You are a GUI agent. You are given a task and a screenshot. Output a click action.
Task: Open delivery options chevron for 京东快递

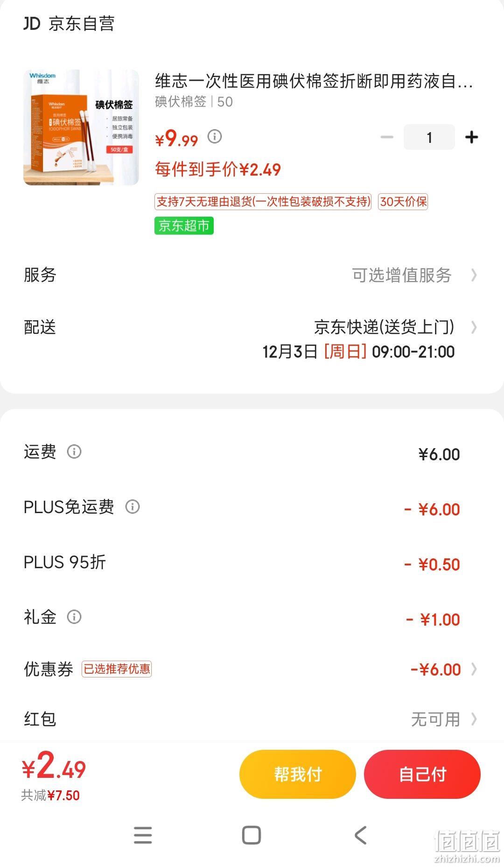474,327
